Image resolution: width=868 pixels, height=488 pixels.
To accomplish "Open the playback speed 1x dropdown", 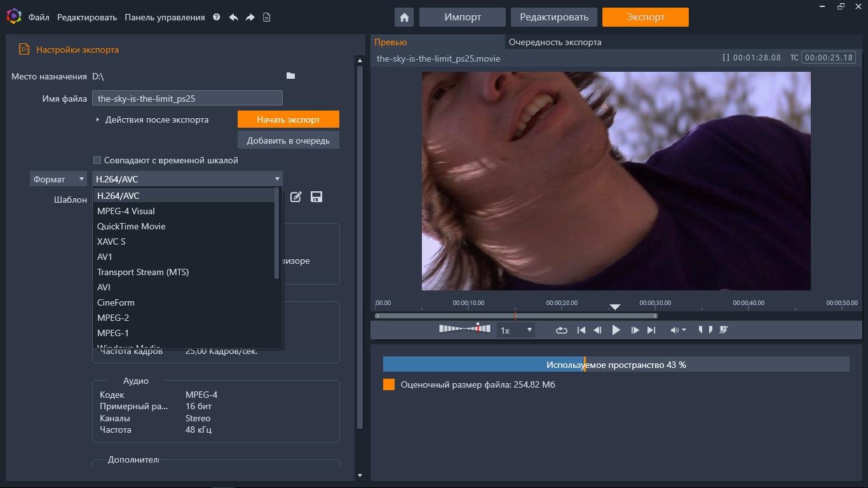I will point(515,330).
